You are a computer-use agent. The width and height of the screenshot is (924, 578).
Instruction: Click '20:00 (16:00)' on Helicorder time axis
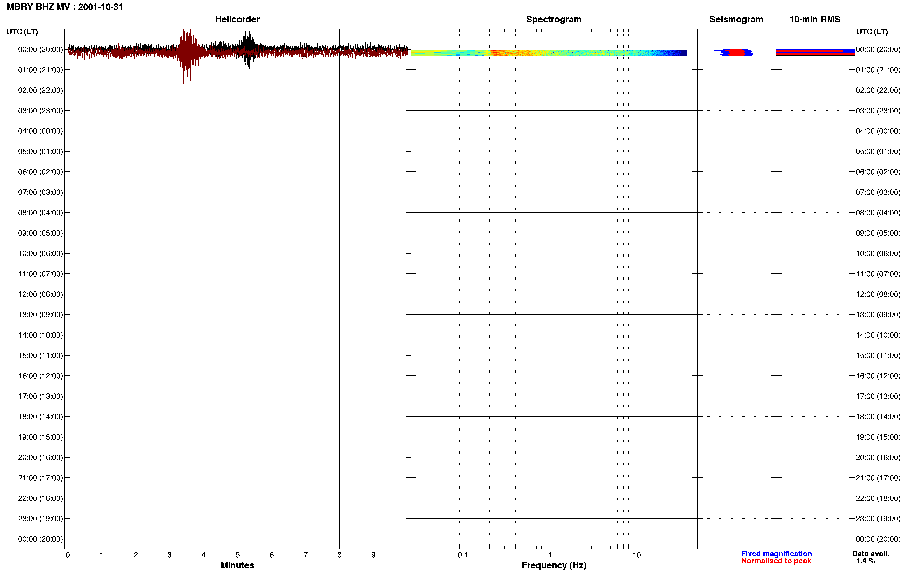pyautogui.click(x=41, y=458)
